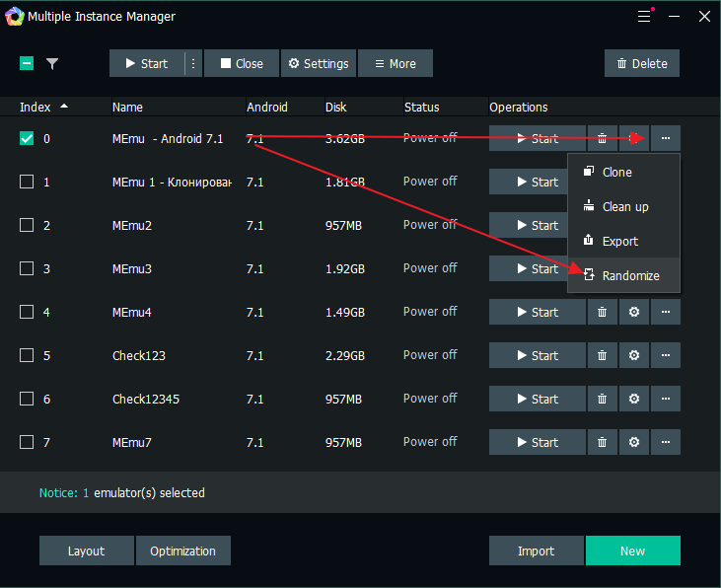
Task: Click the toolbar Start button
Action: 147,63
